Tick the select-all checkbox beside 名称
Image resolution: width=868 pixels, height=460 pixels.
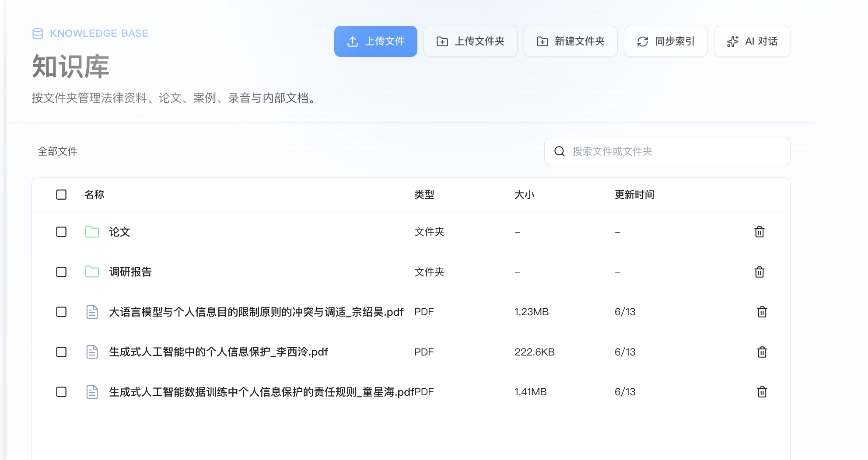click(61, 195)
